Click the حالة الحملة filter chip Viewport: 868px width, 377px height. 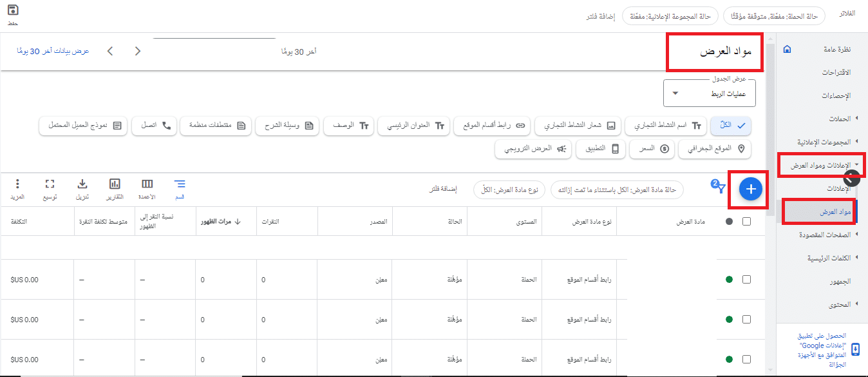tap(774, 16)
